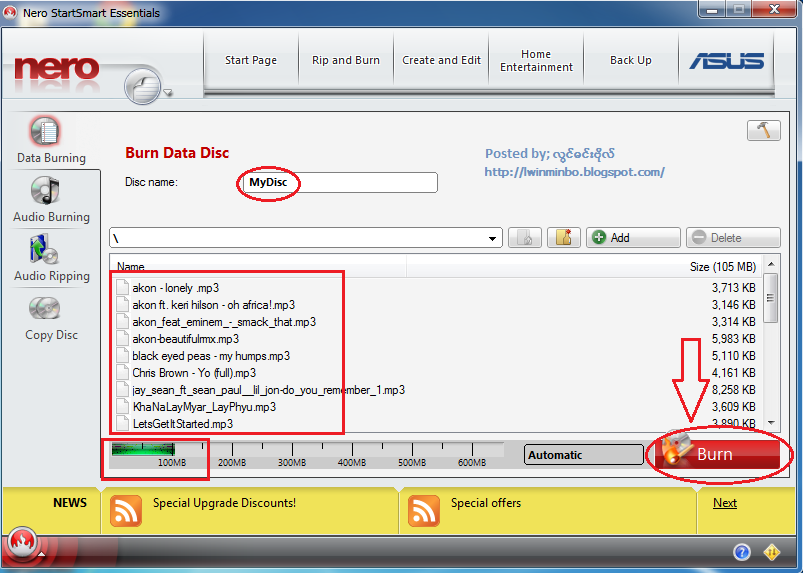Click the red Burn button
The height and width of the screenshot is (573, 803).
(x=717, y=454)
